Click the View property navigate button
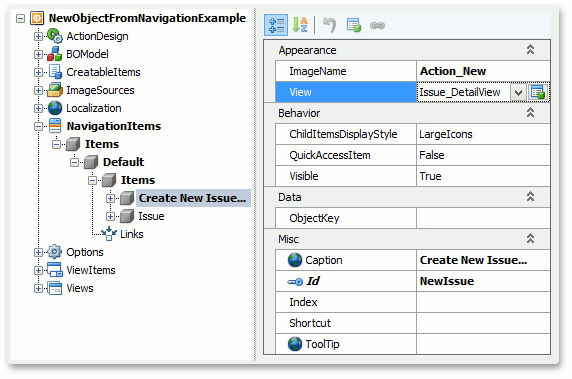Viewport: 572px width, 379px height. [x=538, y=92]
